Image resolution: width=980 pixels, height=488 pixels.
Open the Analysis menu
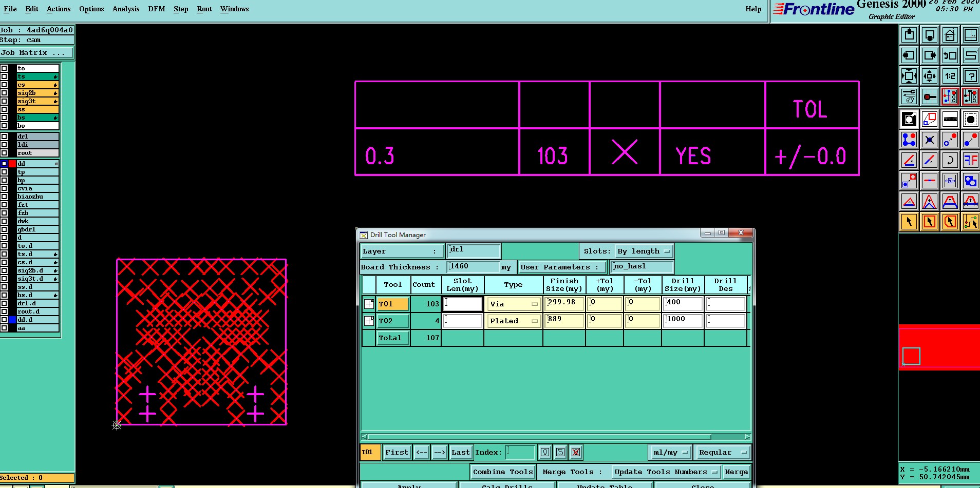point(126,9)
